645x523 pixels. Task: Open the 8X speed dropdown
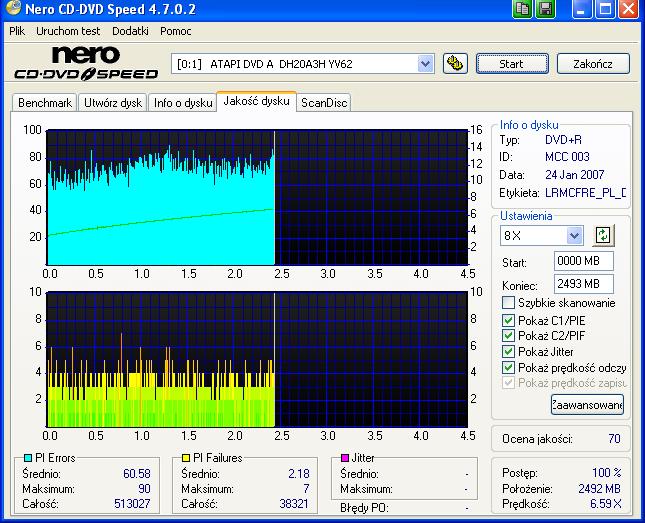pos(574,236)
